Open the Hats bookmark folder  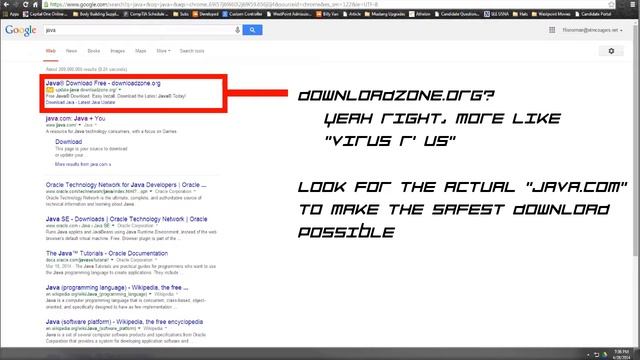[520, 14]
